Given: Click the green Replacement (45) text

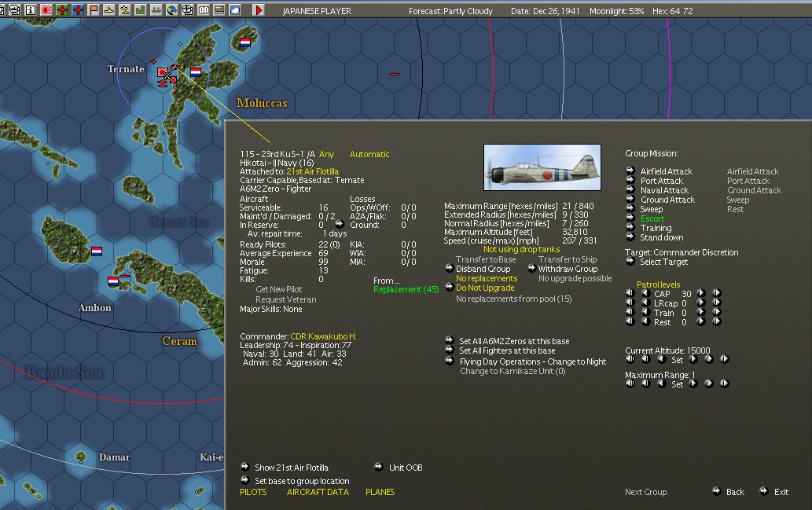Looking at the screenshot, I should point(406,289).
